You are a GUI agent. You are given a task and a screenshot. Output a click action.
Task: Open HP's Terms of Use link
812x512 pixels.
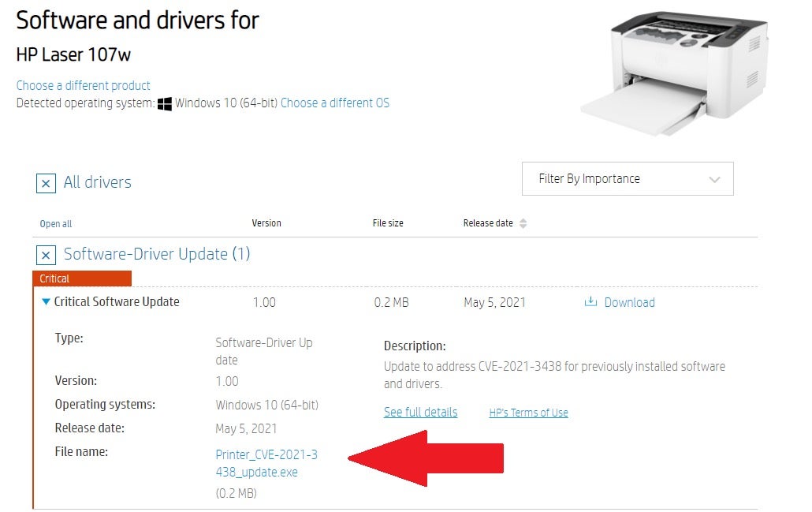tap(528, 413)
